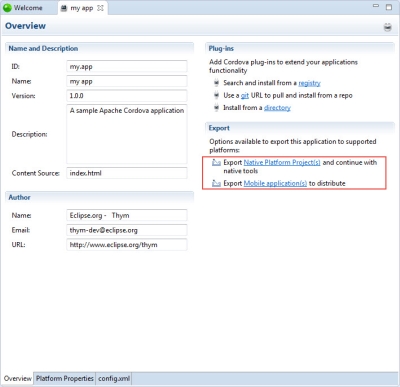Click the 'Email:' label
400x387 pixels.
[x=21, y=230]
